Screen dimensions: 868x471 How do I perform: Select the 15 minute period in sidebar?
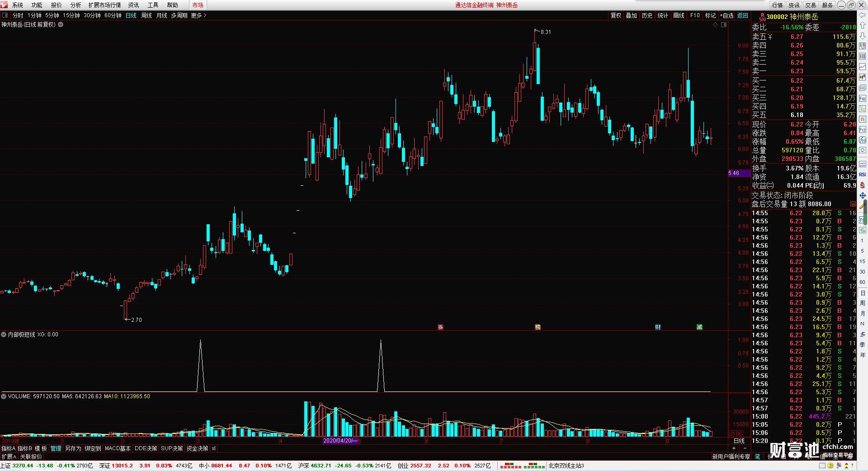tap(862, 261)
